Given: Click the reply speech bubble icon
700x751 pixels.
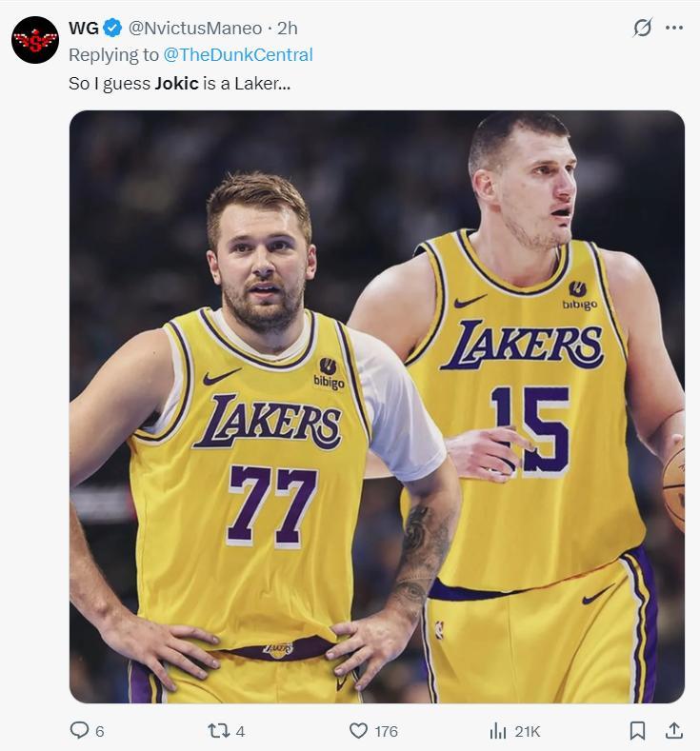Looking at the screenshot, I should point(80,730).
